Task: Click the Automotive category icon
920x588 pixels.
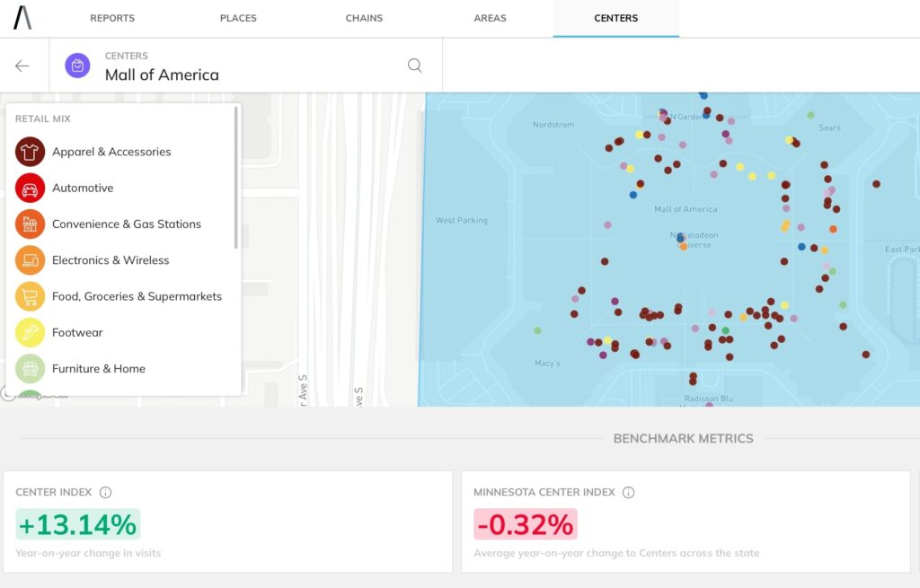Action: click(30, 188)
